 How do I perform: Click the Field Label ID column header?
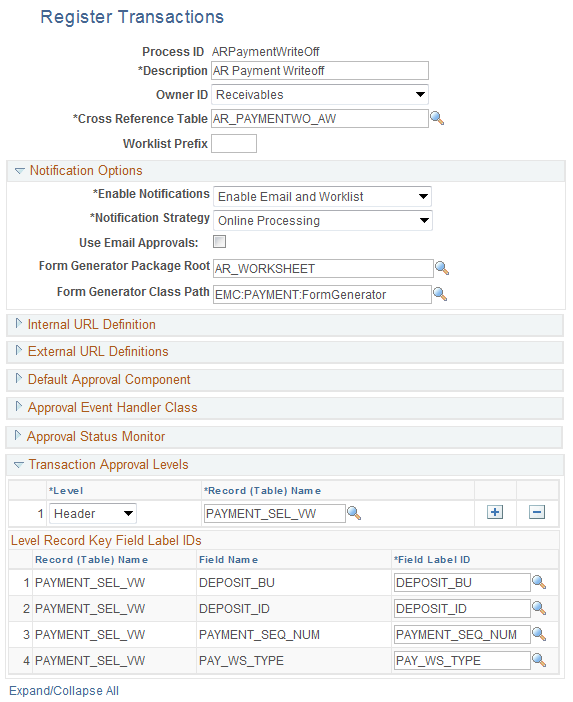click(x=432, y=560)
